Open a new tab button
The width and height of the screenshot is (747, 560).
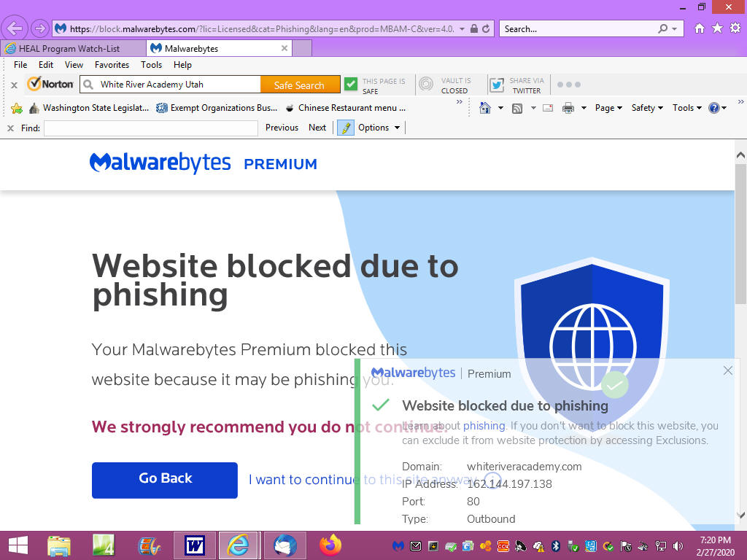pos(301,48)
